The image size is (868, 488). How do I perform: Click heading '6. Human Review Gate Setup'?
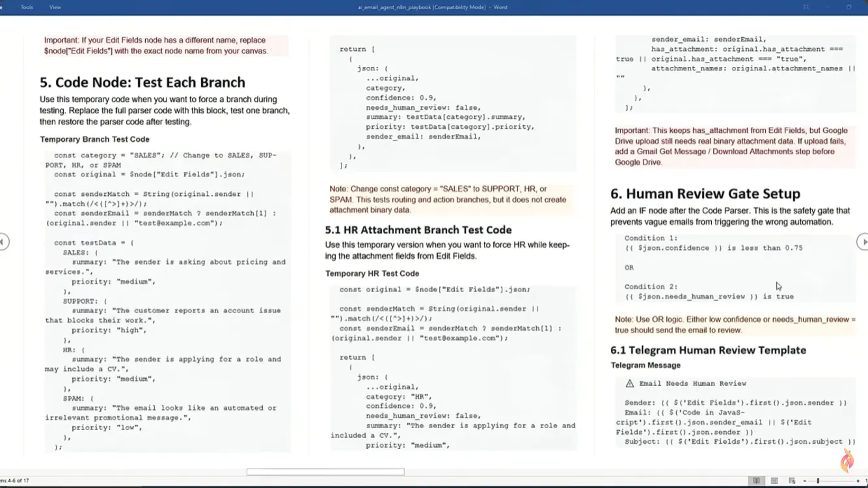point(705,194)
